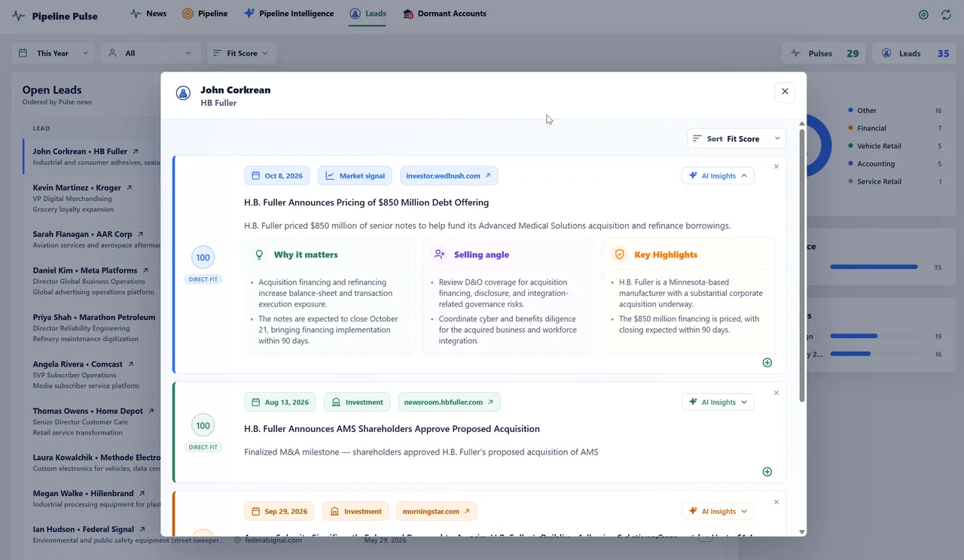
Task: Click the 100 fit score on AMS card
Action: [203, 425]
